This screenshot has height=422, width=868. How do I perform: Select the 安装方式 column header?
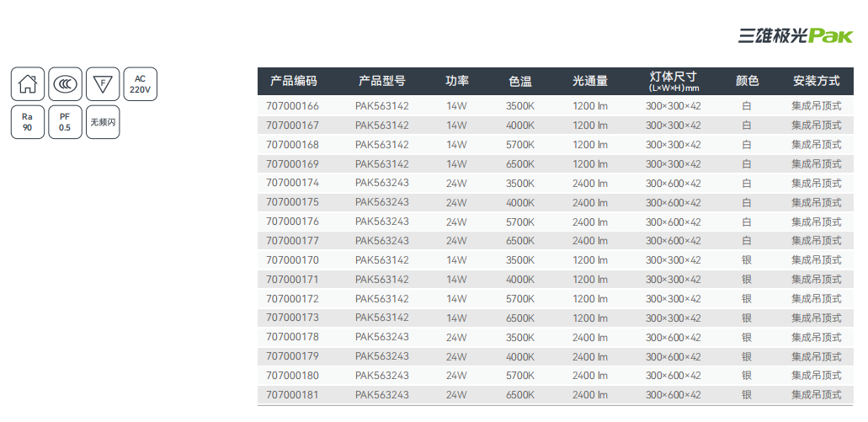816,82
